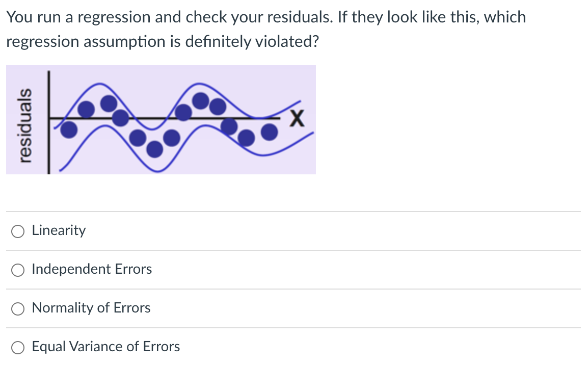
Task: Open the residual plot image
Action: [x=161, y=120]
